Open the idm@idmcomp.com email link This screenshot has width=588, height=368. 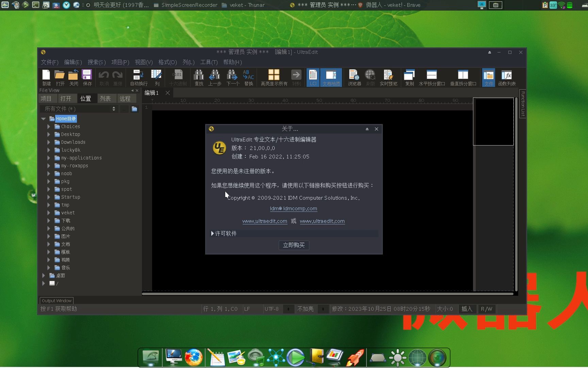point(293,209)
